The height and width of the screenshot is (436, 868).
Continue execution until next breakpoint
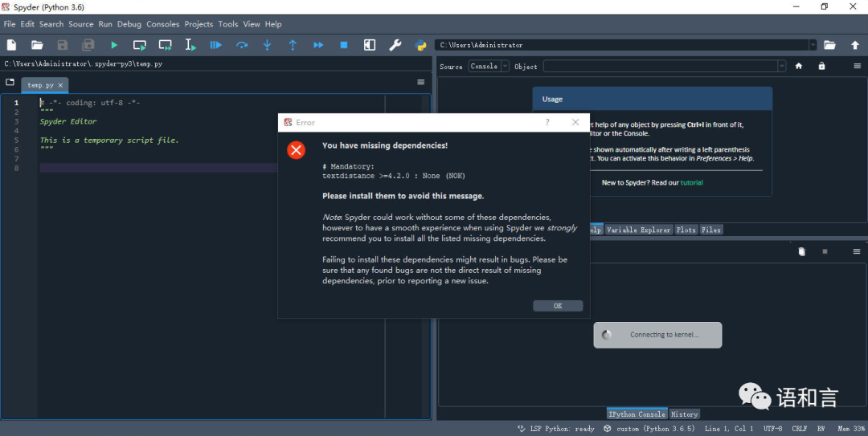click(318, 45)
